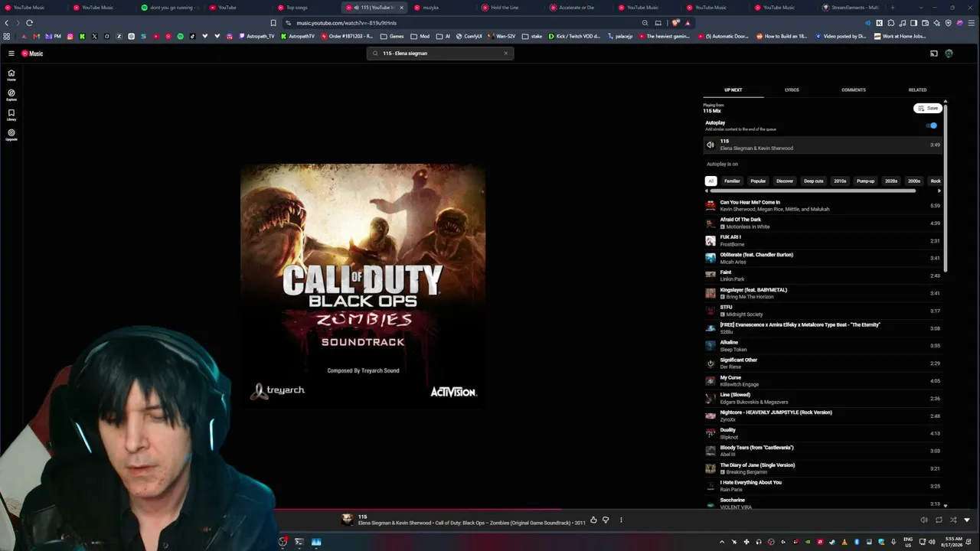Show hidden system tray icons

(722, 542)
